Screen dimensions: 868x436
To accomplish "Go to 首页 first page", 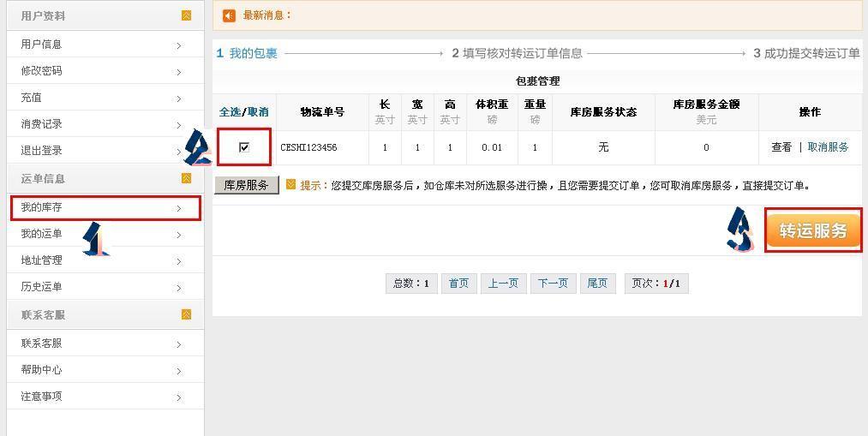I will pos(458,284).
